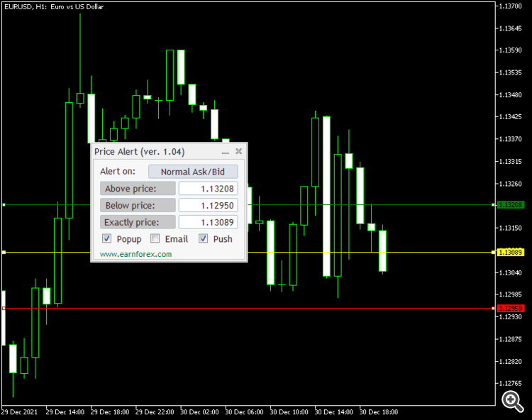Click the magnifier zoom icon

tap(513, 402)
